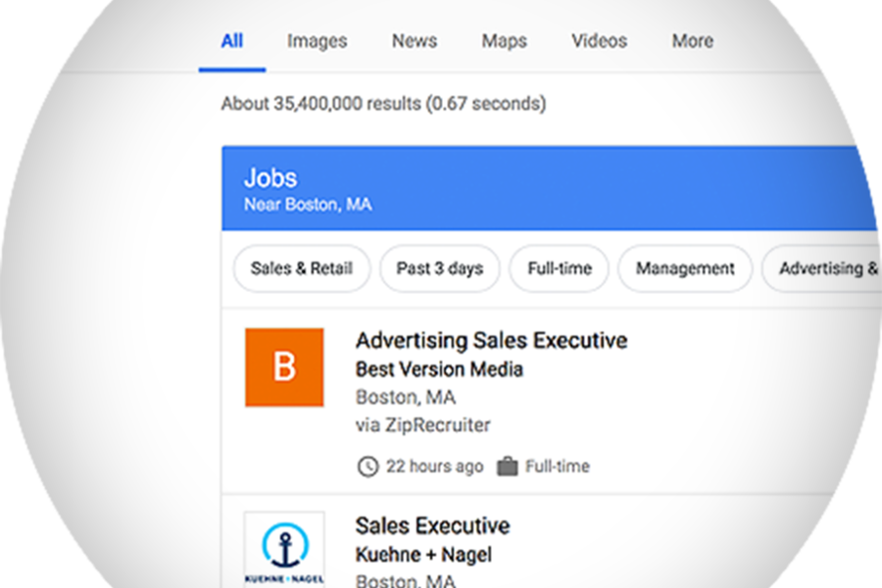Viewport: 882px width, 588px height.
Task: Select the Management filter chip
Action: pos(685,269)
